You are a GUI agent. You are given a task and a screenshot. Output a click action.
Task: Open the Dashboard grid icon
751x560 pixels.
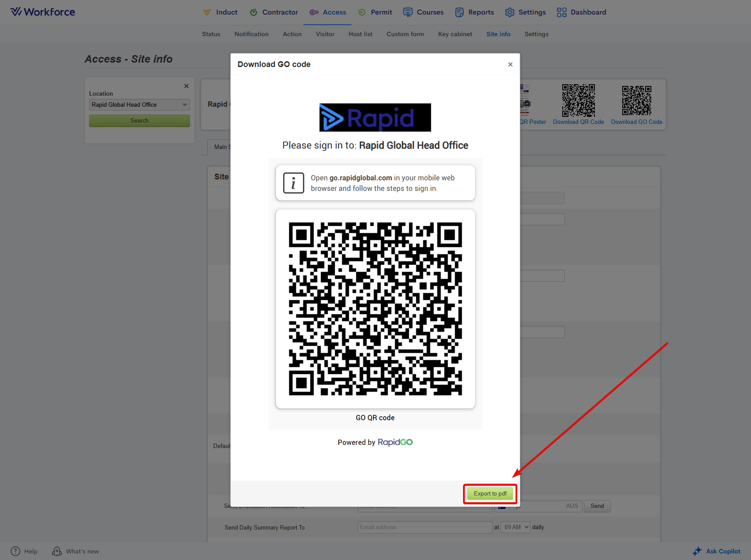point(561,12)
